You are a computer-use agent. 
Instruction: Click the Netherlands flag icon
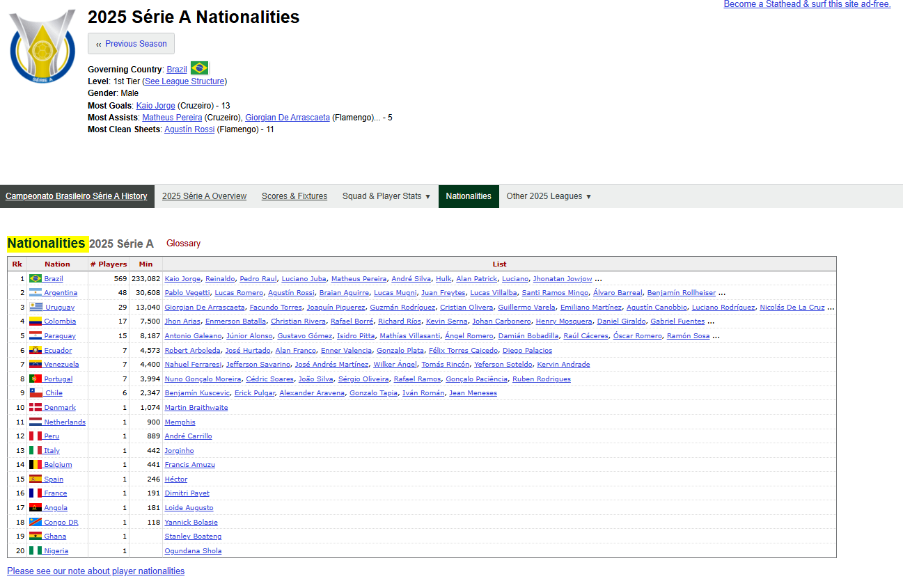click(x=36, y=422)
